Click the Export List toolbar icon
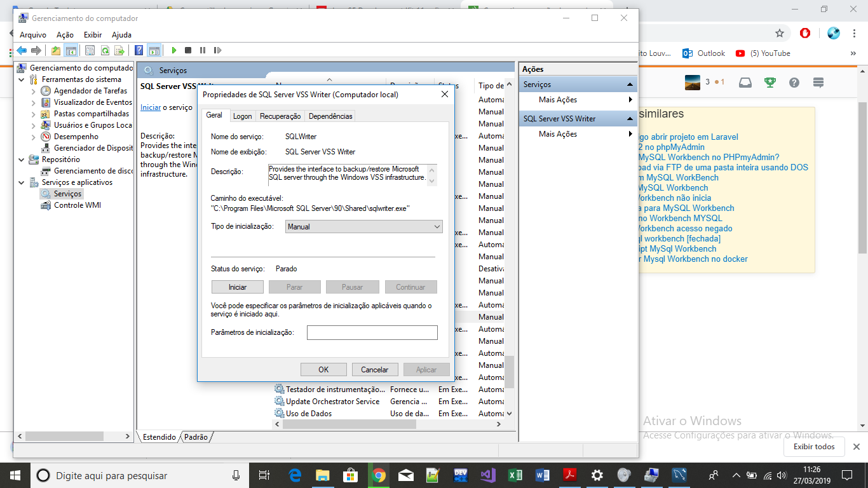868x488 pixels. point(119,50)
